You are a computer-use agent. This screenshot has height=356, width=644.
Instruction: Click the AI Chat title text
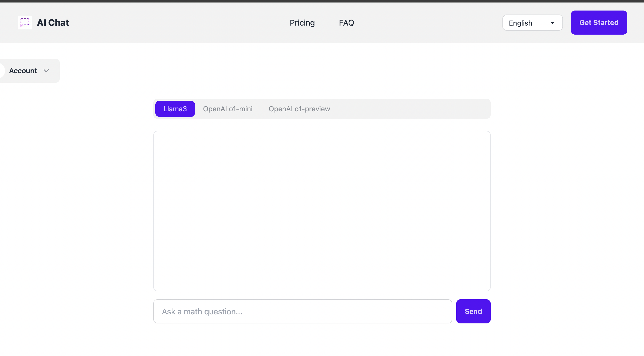(53, 23)
